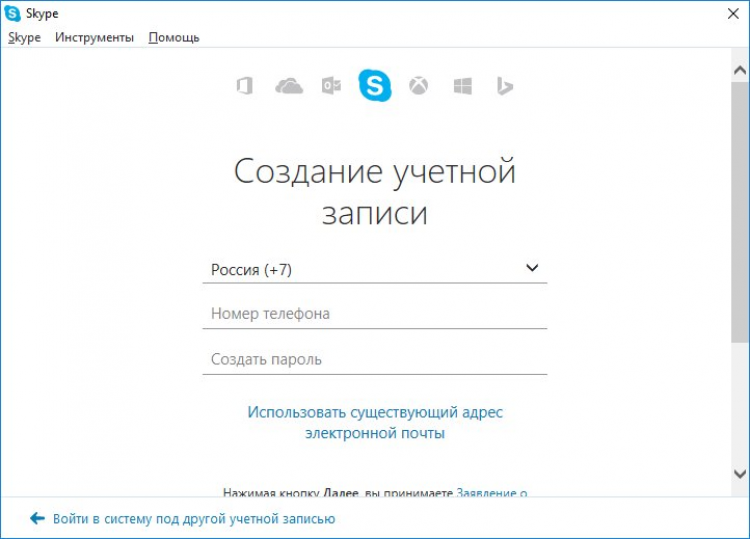Click the scrollbar down arrow
The height and width of the screenshot is (539, 750).
740,474
